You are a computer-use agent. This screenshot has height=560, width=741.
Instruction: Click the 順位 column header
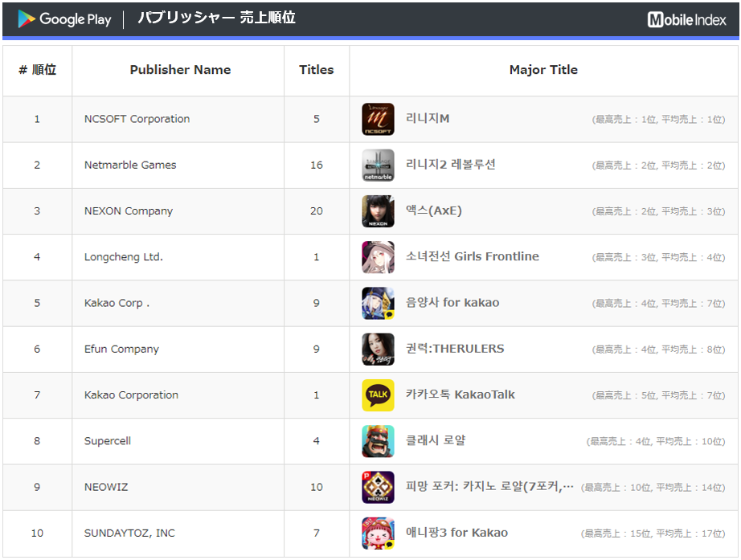click(x=37, y=70)
